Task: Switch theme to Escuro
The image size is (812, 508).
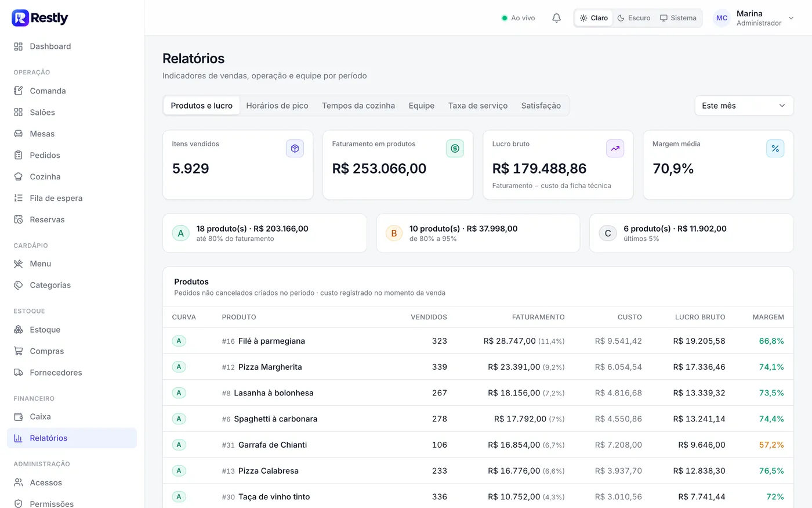Action: click(634, 18)
